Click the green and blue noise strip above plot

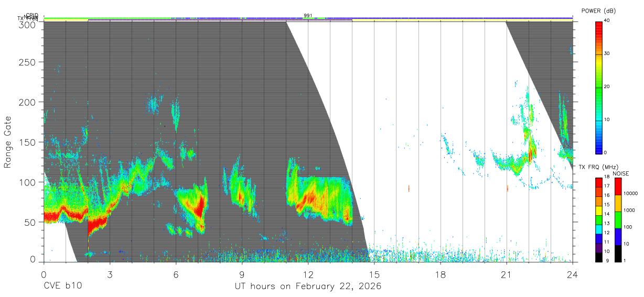pyautogui.click(x=308, y=18)
